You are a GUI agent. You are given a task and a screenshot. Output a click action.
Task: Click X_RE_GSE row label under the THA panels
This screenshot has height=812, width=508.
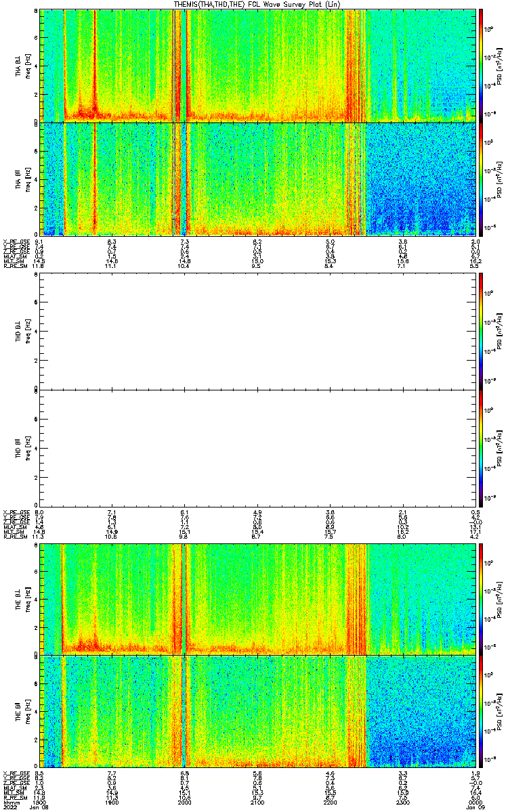click(16, 242)
